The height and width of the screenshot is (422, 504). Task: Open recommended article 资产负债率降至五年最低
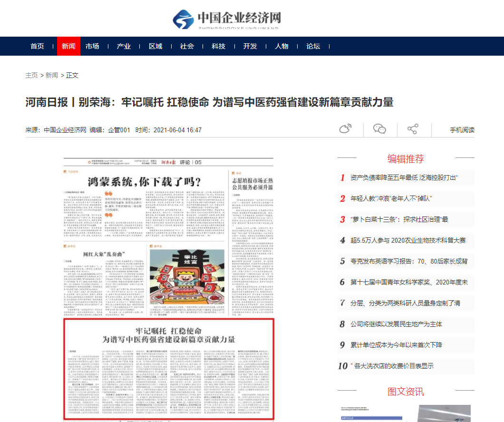404,177
